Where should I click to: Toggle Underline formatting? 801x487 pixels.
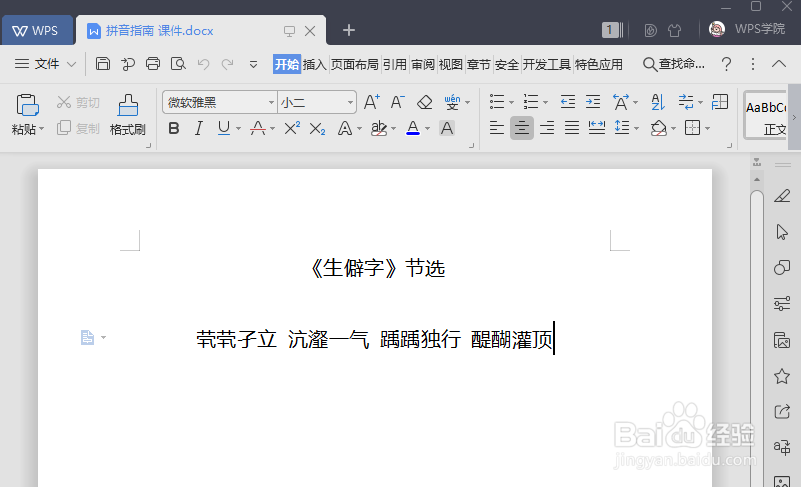(224, 128)
